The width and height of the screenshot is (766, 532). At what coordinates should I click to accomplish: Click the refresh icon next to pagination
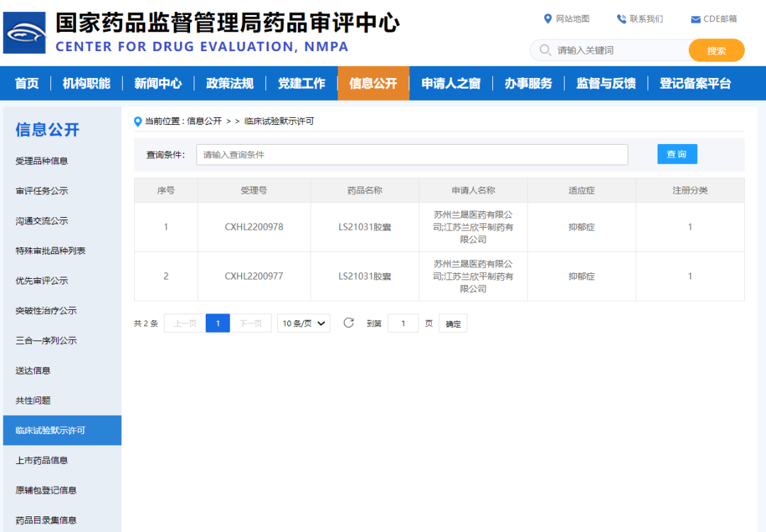(x=348, y=323)
